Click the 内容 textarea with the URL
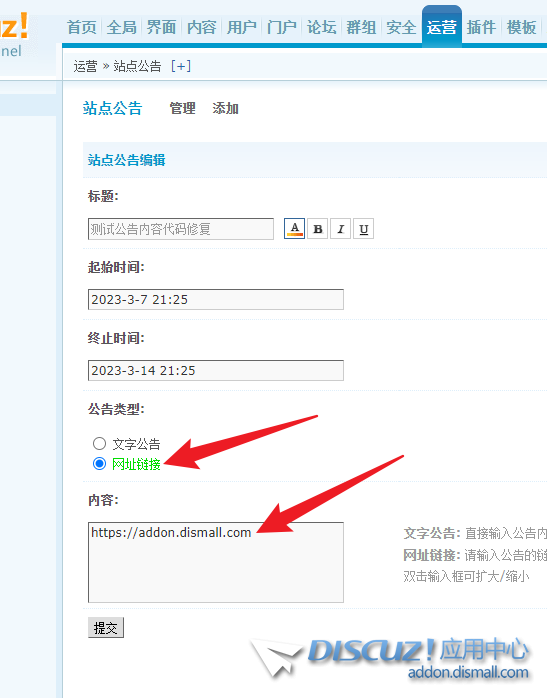This screenshot has height=698, width=547. [x=216, y=562]
